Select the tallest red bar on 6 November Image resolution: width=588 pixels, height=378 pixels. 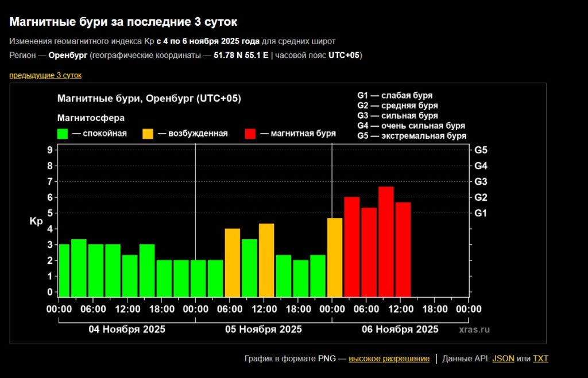pos(386,241)
